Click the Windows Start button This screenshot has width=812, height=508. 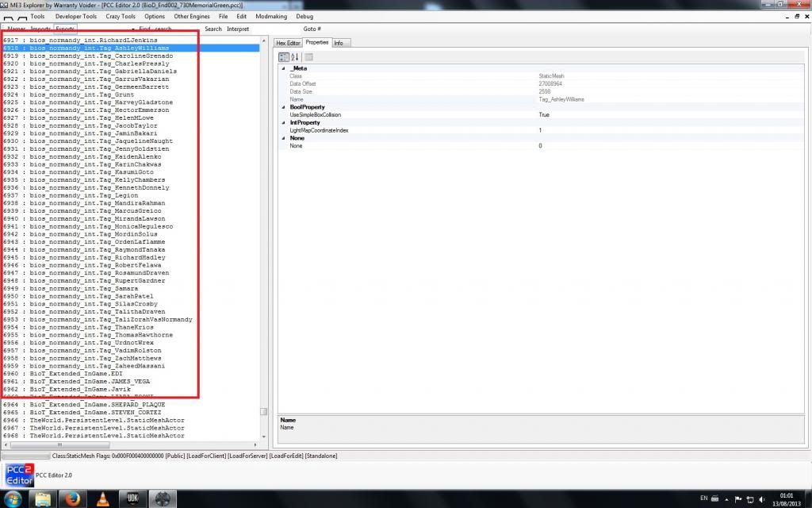(x=13, y=498)
